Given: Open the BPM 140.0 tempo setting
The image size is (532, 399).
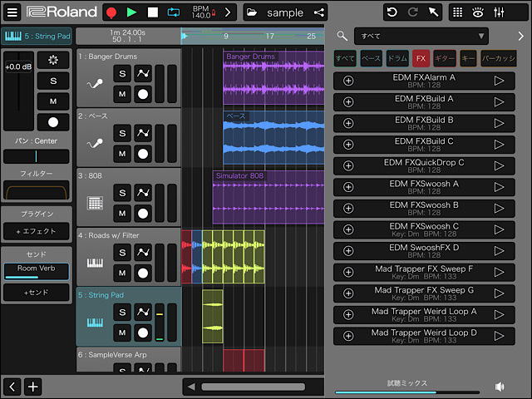Looking at the screenshot, I should pos(203,12).
